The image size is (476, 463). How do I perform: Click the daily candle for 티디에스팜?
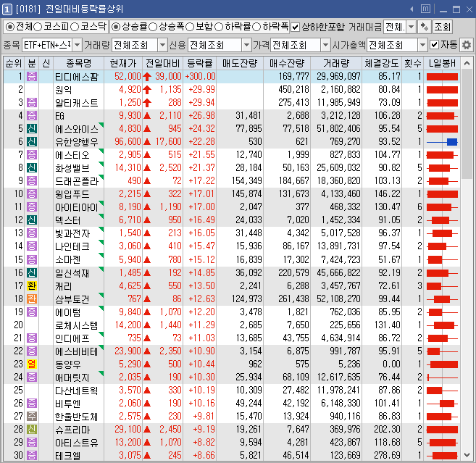click(442, 77)
